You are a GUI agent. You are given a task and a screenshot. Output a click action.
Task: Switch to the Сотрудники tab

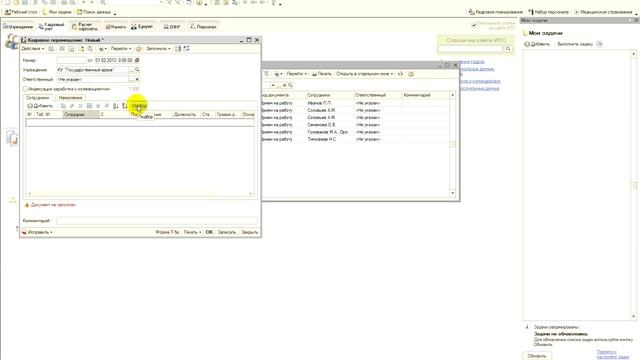[37, 98]
